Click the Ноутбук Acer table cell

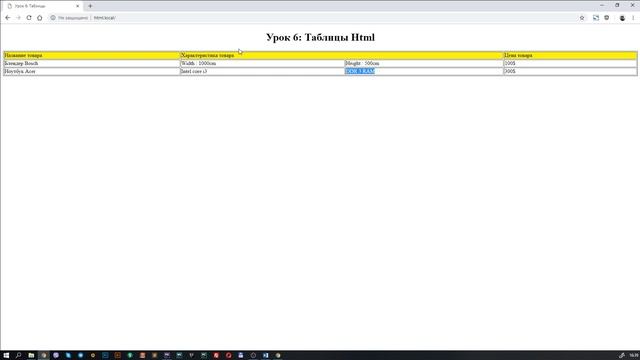92,71
